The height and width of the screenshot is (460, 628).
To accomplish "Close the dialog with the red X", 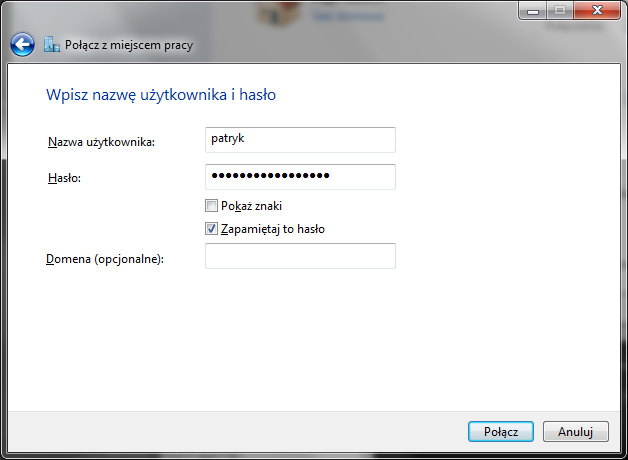I will pyautogui.click(x=597, y=10).
